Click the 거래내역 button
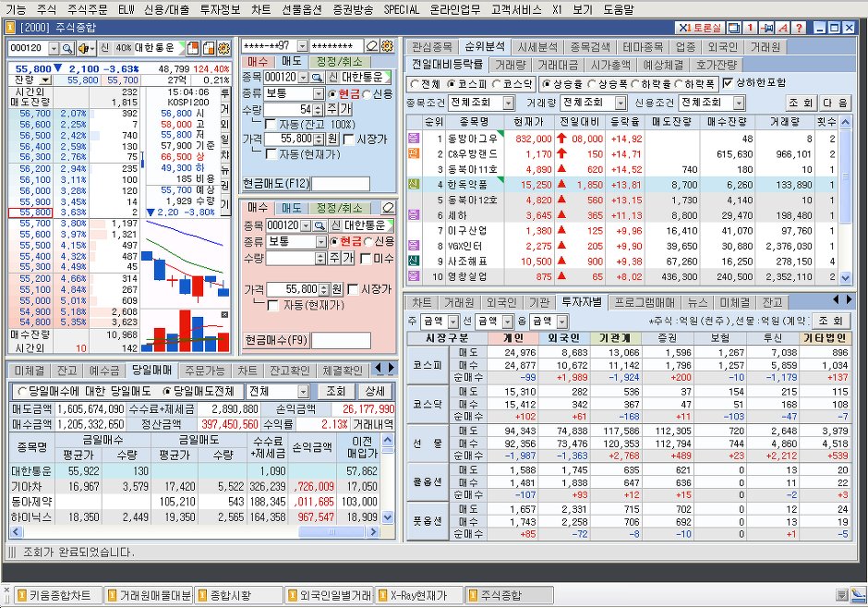 coord(373,424)
